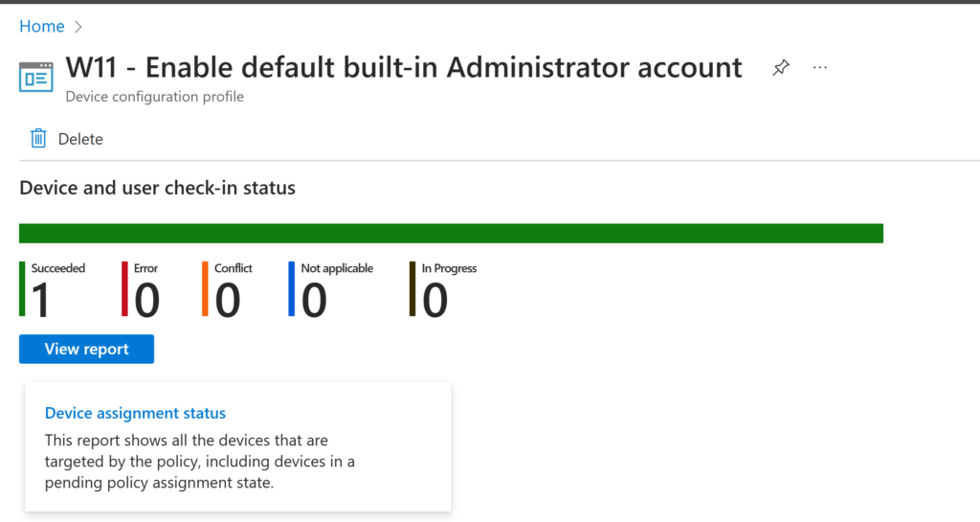Screen dimensions: 980x522
Task: Open the Device assignment status report link
Action: [x=135, y=414]
